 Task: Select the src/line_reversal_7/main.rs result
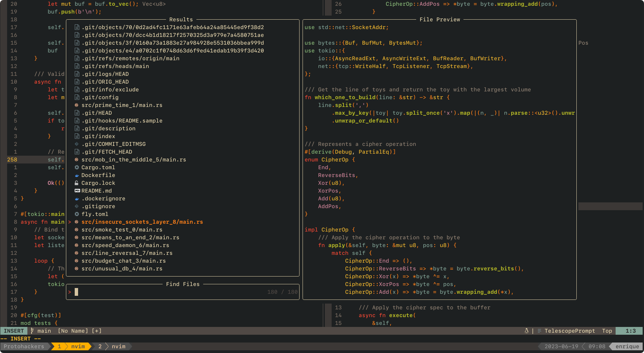[183, 253]
